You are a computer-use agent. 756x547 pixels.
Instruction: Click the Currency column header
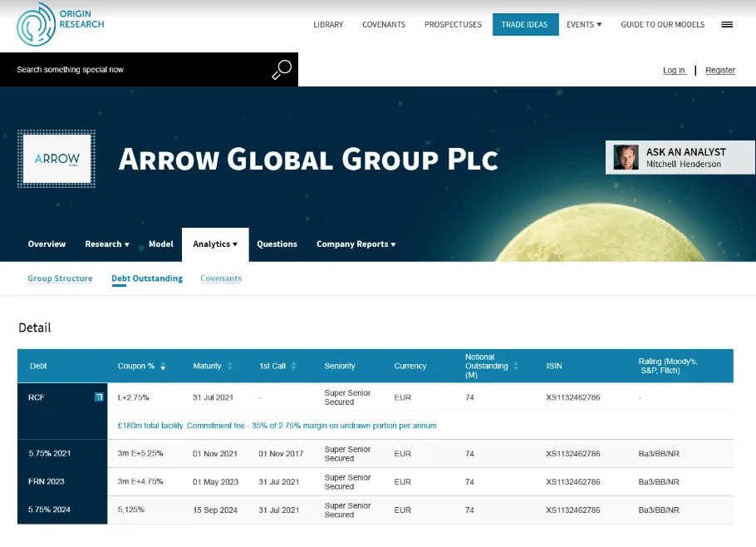click(x=410, y=366)
